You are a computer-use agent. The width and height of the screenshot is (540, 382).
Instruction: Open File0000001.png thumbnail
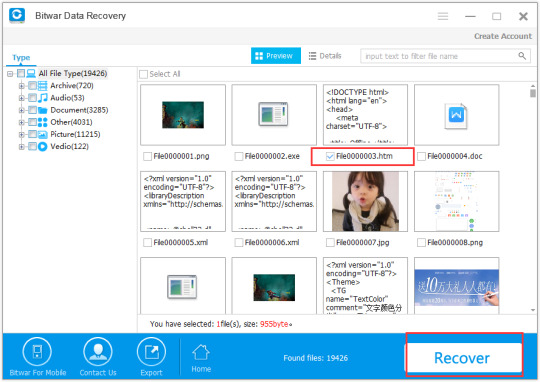click(x=183, y=115)
